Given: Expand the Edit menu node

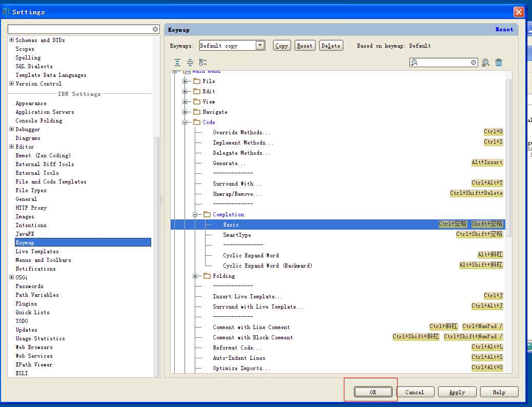Looking at the screenshot, I should click(x=185, y=91).
